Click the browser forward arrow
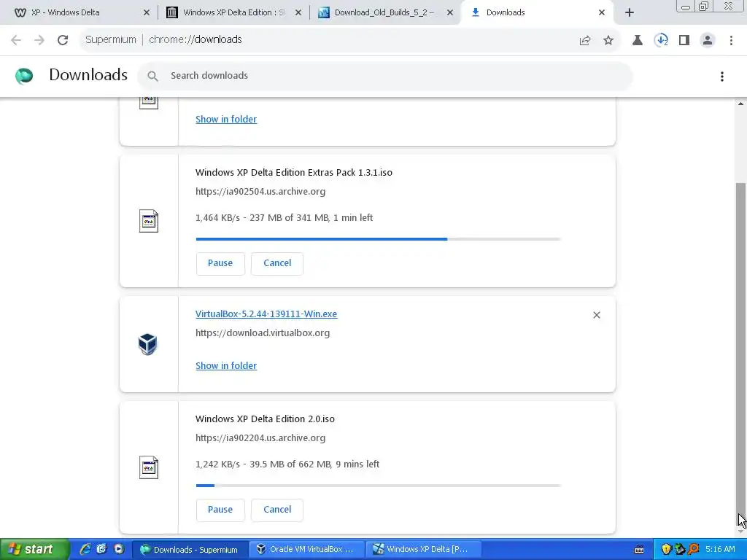Viewport: 747px width, 560px height. point(39,40)
